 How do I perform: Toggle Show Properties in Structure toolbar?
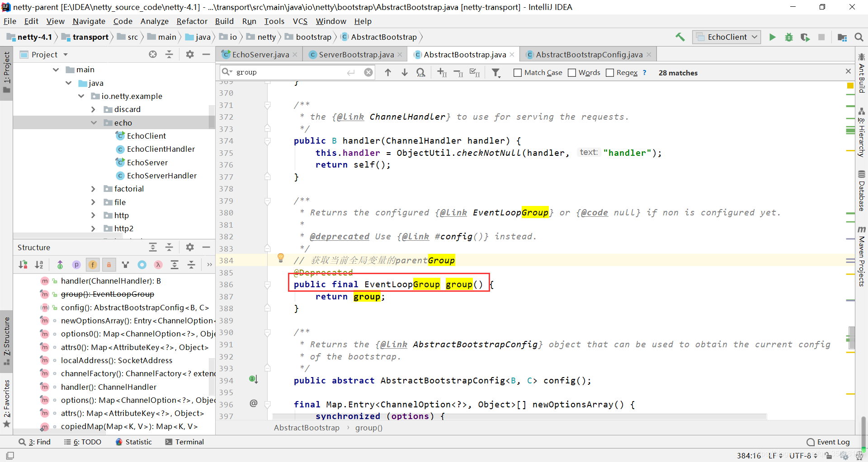[76, 265]
